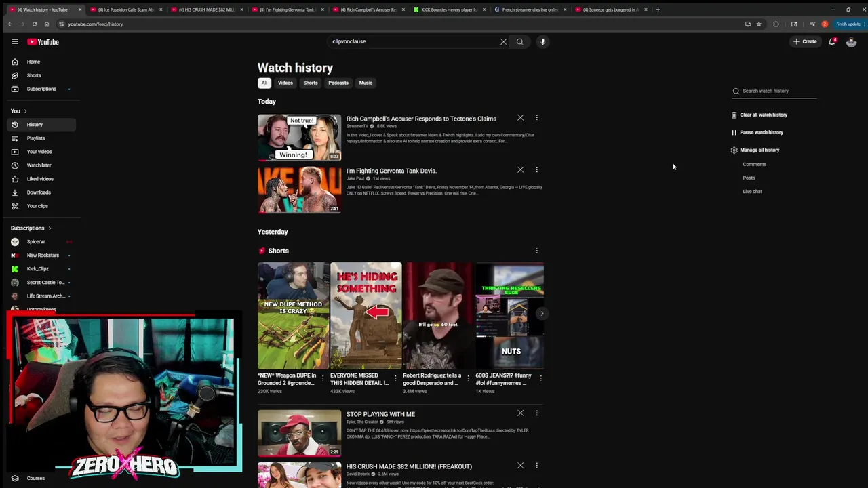Image resolution: width=868 pixels, height=488 pixels.
Task: Open SpicerVr subscription channel
Action: (40, 242)
